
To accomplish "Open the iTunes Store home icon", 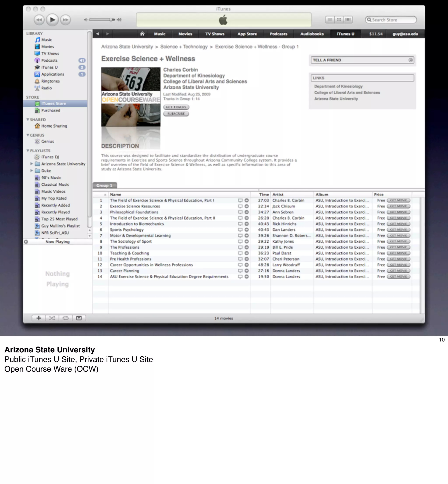I will click(x=142, y=34).
